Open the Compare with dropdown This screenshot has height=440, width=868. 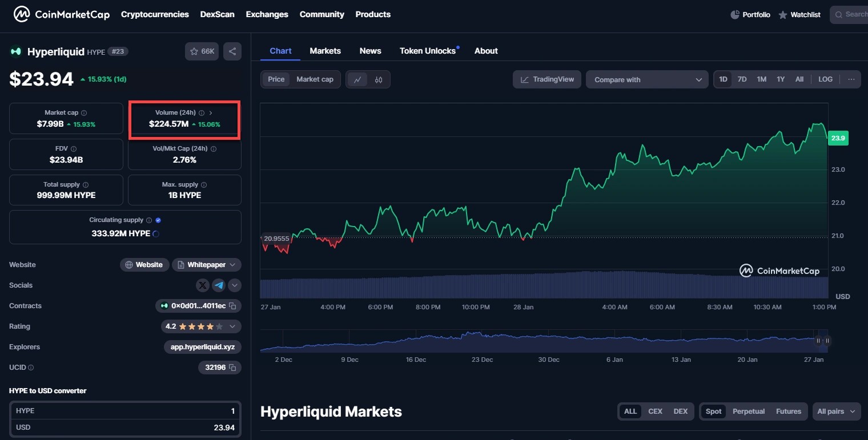coord(647,80)
